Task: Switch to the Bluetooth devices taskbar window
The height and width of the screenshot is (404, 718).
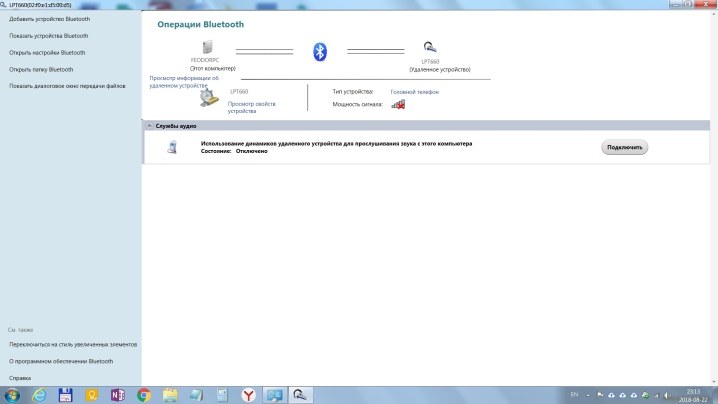Action: coord(275,395)
